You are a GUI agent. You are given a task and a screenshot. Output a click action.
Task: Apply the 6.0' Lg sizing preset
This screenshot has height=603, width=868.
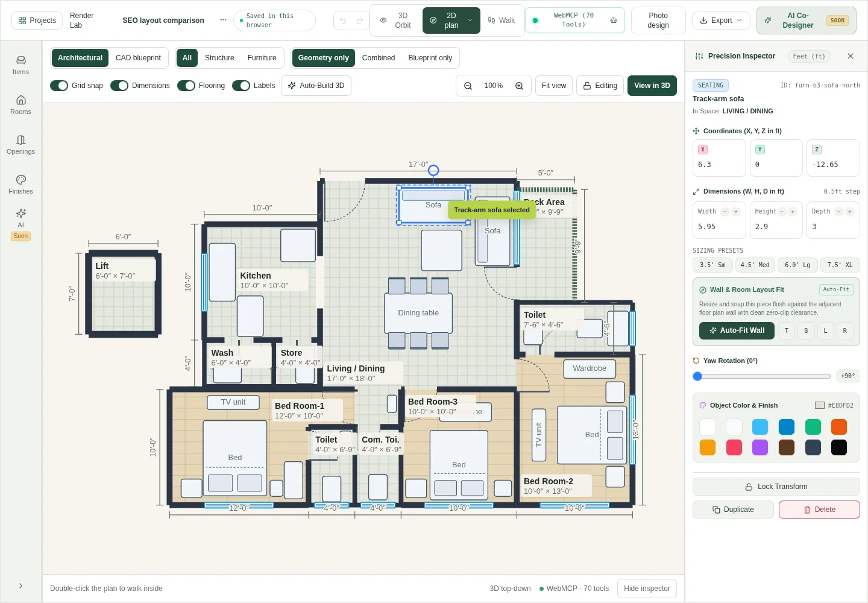(x=798, y=265)
